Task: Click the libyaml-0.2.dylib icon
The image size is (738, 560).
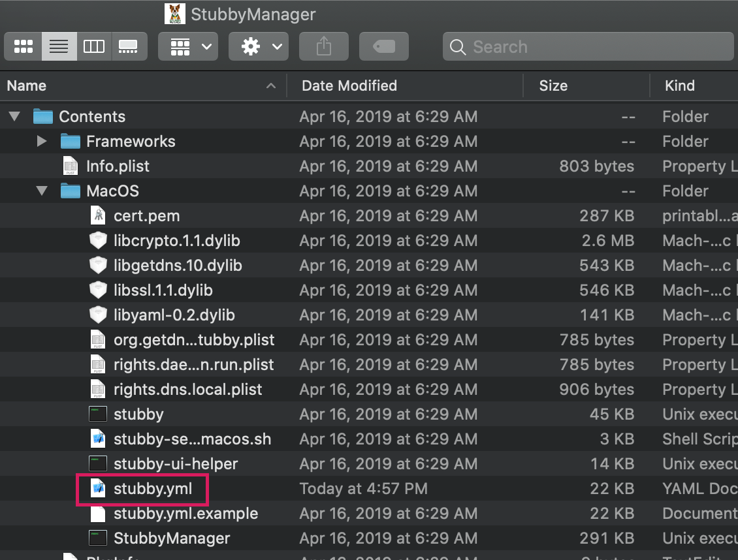Action: click(98, 315)
